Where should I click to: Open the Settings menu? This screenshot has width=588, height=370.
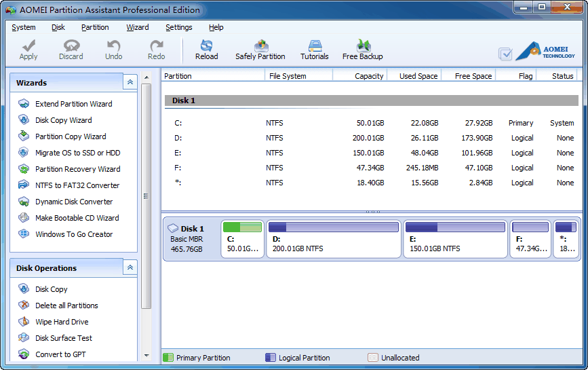point(179,27)
